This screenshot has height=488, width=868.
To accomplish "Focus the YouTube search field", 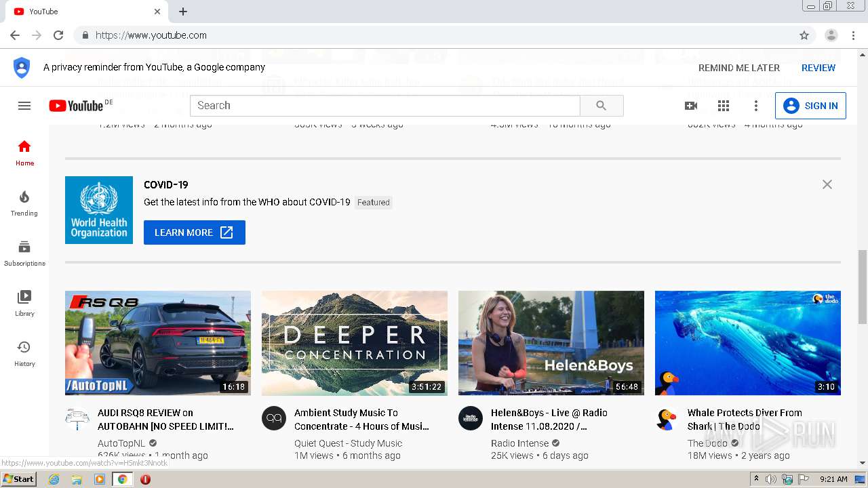I will click(x=385, y=106).
